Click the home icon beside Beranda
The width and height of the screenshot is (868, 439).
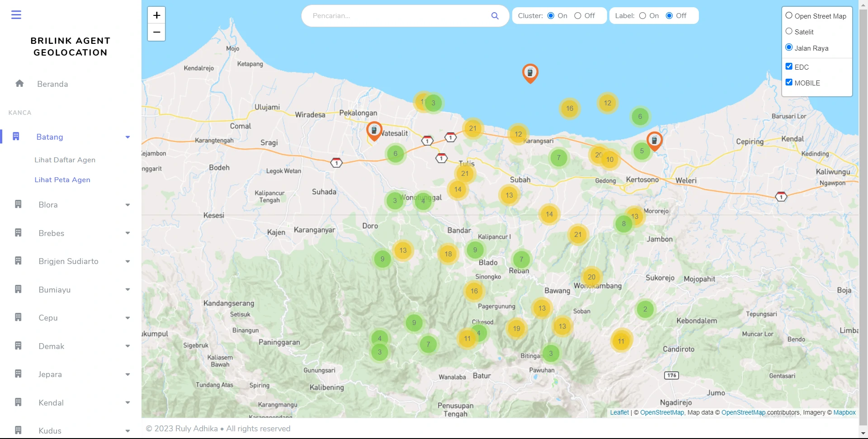(19, 84)
